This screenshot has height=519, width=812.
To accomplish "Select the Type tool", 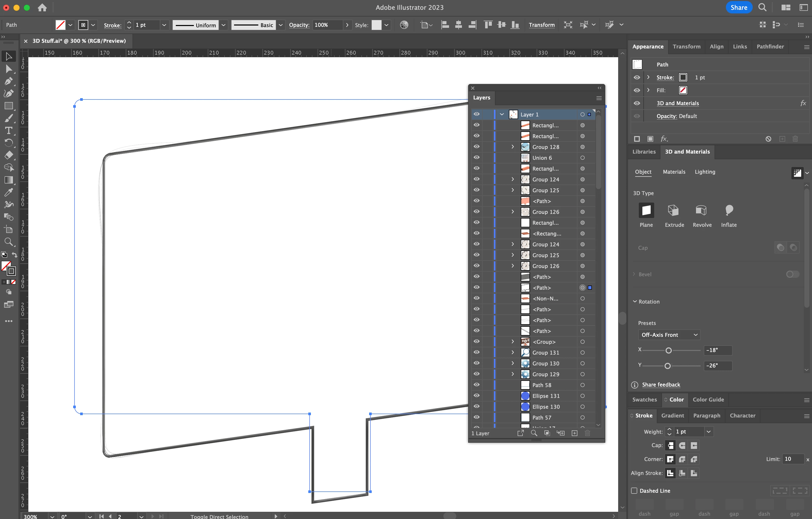I will [9, 130].
